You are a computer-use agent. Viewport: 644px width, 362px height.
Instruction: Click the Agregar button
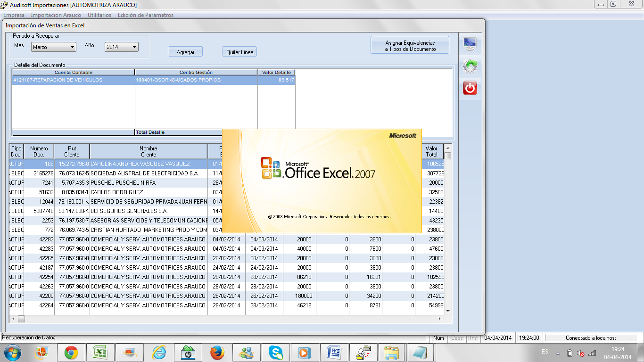pos(185,52)
